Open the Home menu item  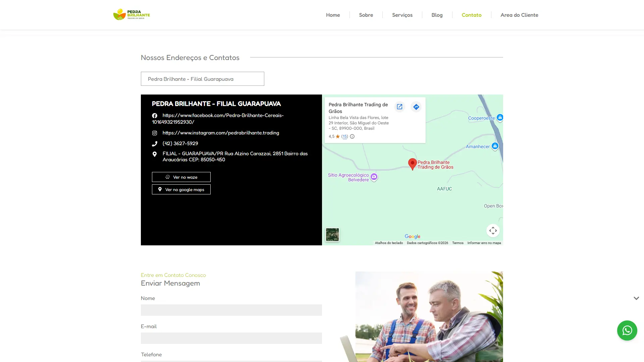pos(333,15)
